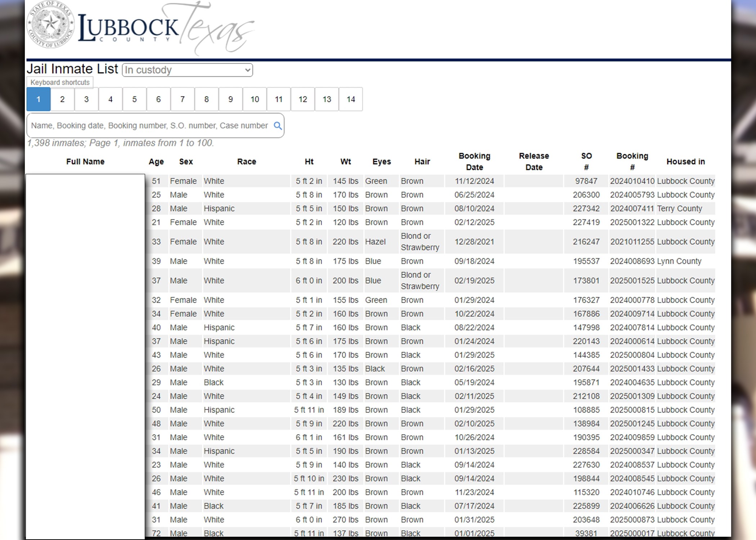
Task: Click the Ht column header
Action: click(x=309, y=162)
